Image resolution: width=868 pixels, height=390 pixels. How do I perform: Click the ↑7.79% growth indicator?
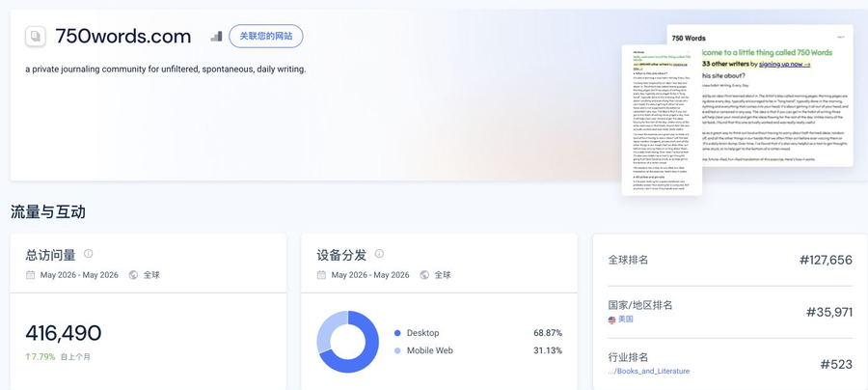pos(41,357)
